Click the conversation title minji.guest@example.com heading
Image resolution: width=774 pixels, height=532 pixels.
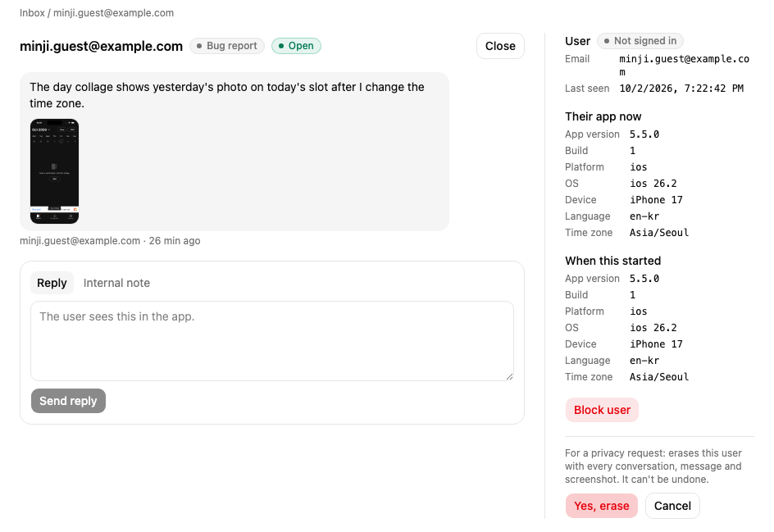(101, 46)
